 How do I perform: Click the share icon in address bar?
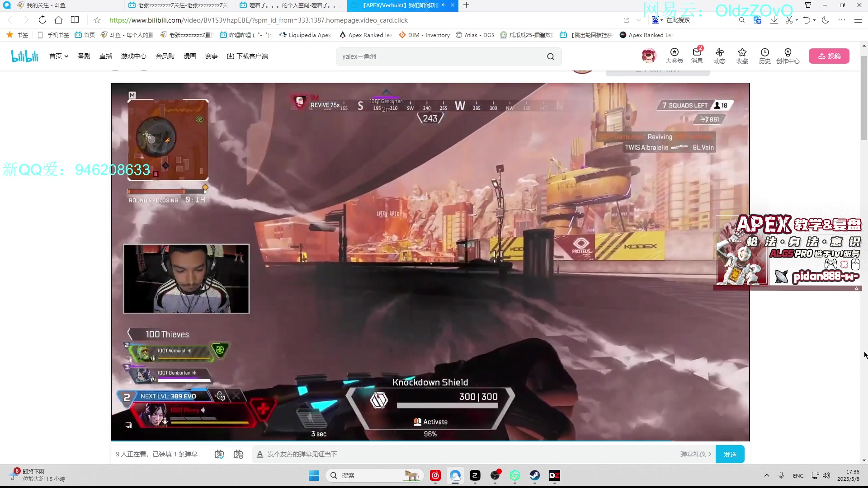pos(626,20)
